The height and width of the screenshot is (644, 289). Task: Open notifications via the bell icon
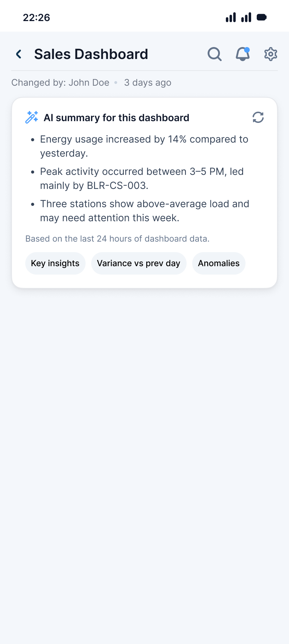coord(242,54)
